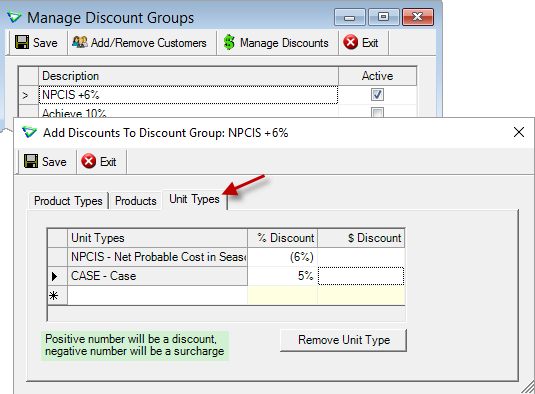Click NPCIS unit type row selector

click(57, 257)
